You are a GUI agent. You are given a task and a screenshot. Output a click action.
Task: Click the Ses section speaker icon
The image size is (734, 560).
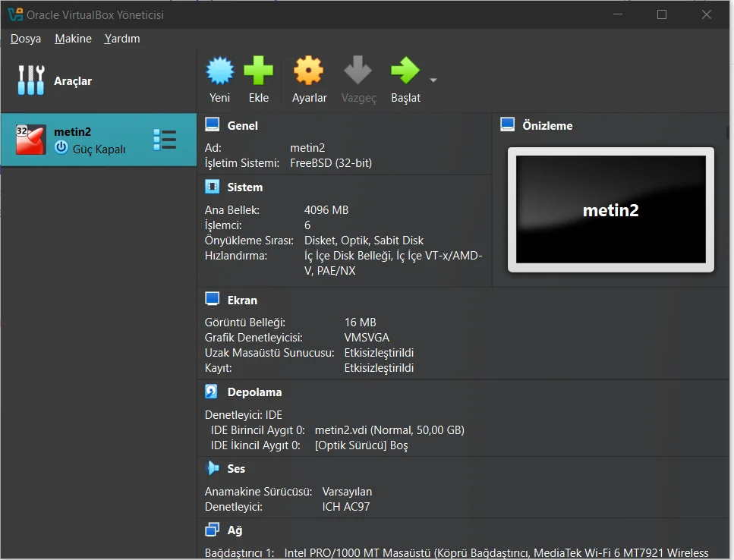(212, 468)
